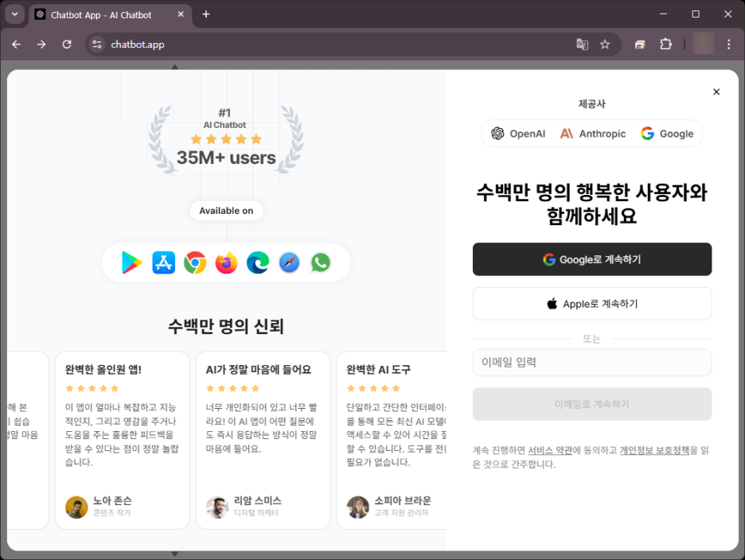The image size is (745, 560).
Task: Click the 제공사 label
Action: pos(592,103)
